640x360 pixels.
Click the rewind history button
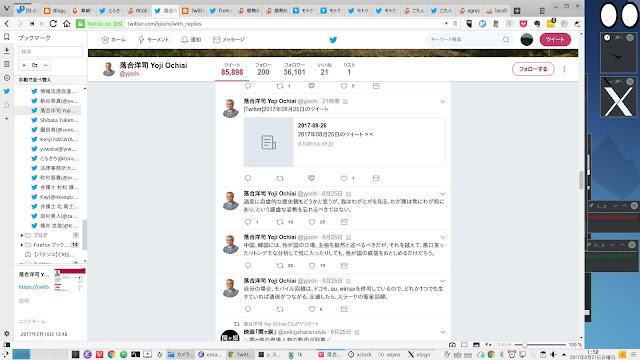(32, 24)
